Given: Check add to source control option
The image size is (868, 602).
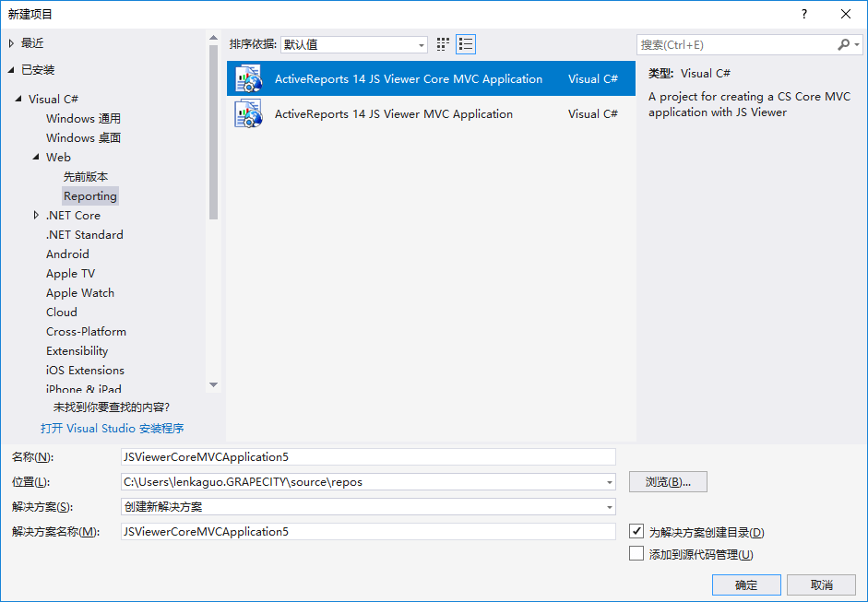Looking at the screenshot, I should [636, 553].
